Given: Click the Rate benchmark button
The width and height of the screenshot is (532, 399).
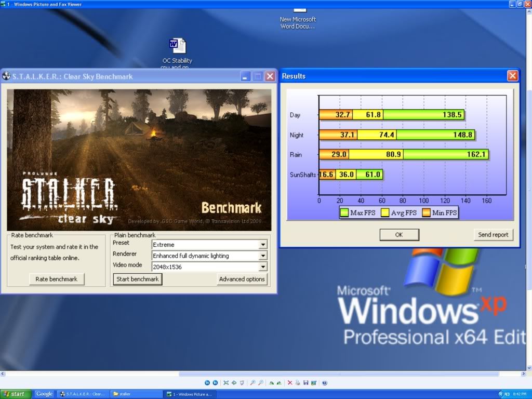Looking at the screenshot, I should (x=56, y=279).
